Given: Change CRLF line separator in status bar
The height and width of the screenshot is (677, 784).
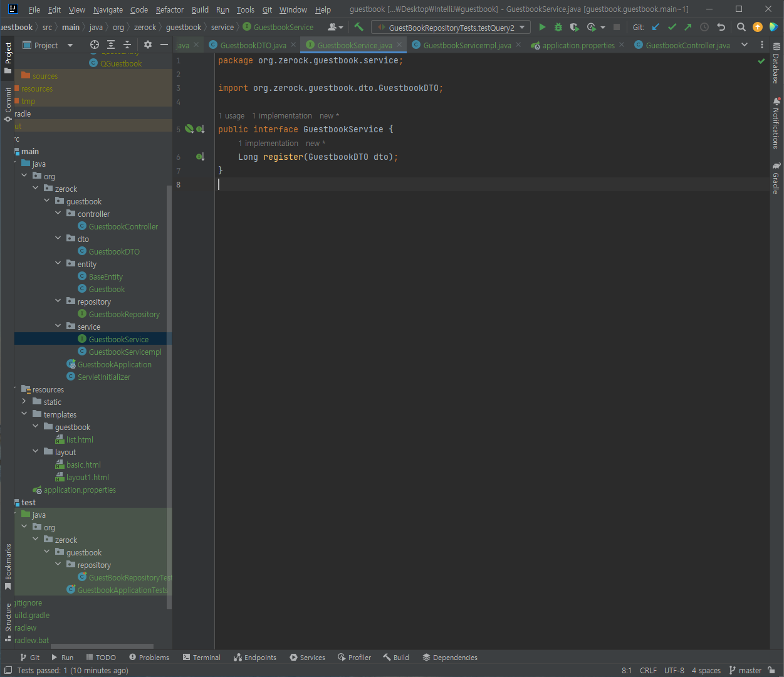Looking at the screenshot, I should pyautogui.click(x=648, y=670).
